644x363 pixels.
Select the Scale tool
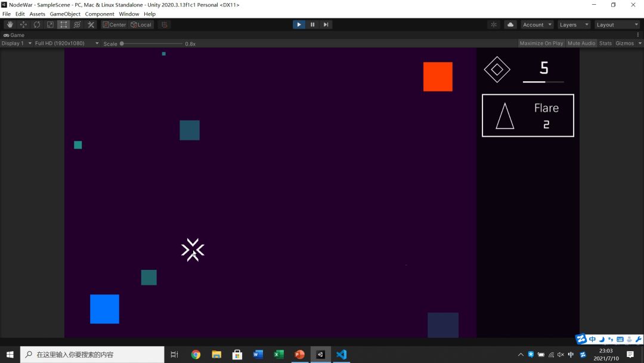pos(50,24)
